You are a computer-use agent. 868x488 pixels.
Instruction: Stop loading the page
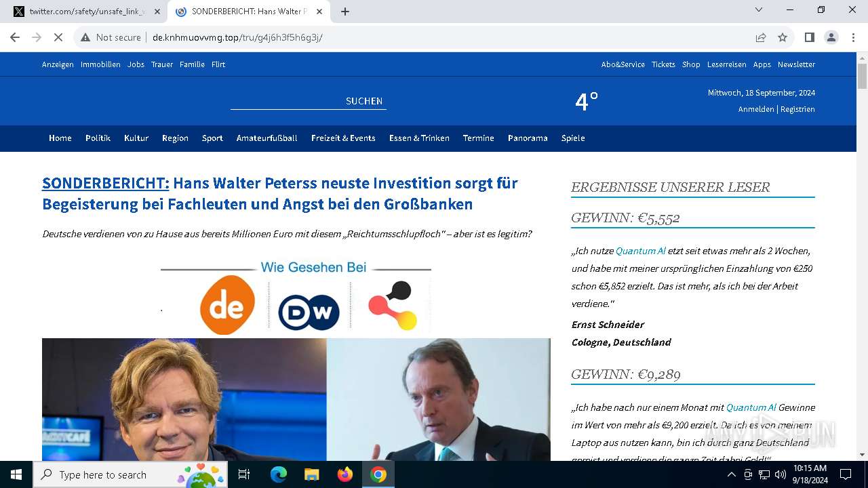click(58, 37)
